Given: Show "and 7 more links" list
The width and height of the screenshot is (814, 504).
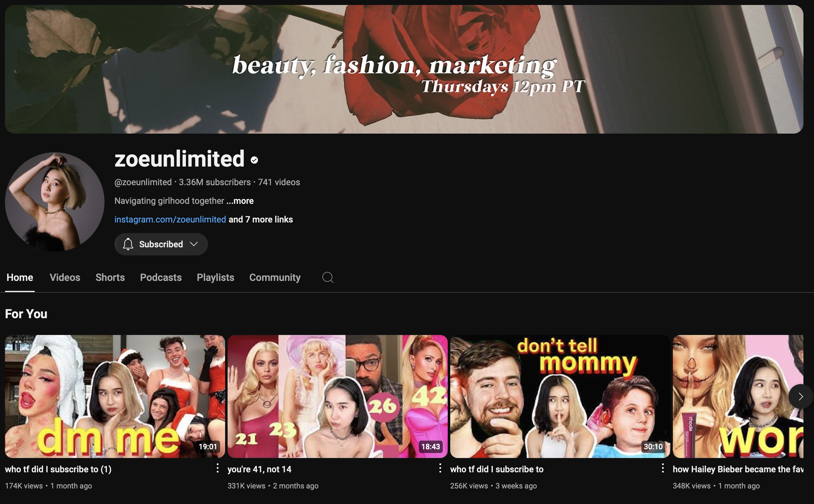Looking at the screenshot, I should (261, 219).
